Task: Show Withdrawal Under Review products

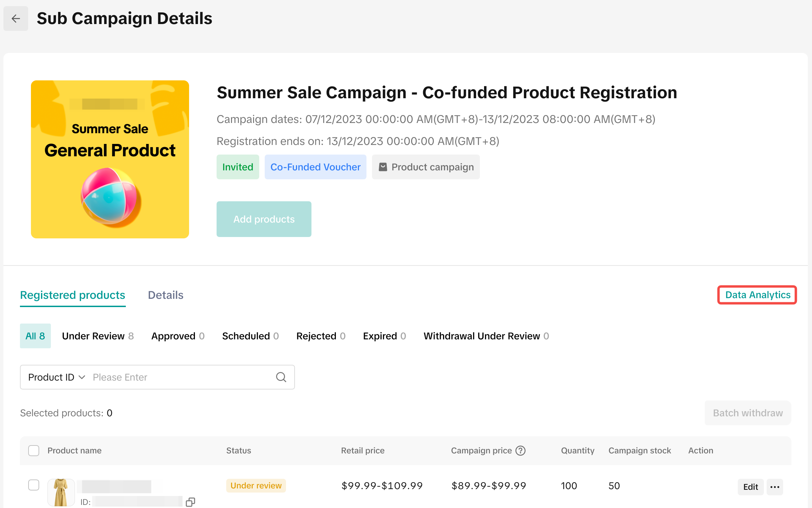Action: (486, 336)
